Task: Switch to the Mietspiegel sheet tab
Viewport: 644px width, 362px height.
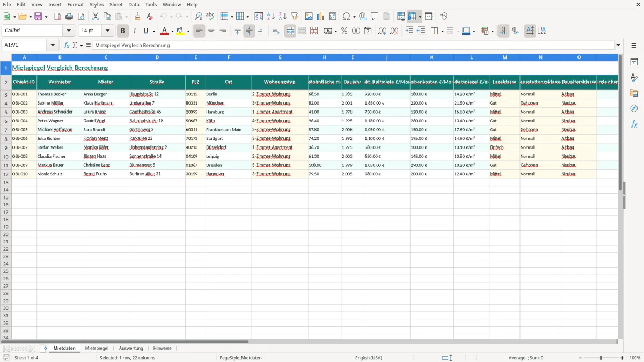Action: 97,348
